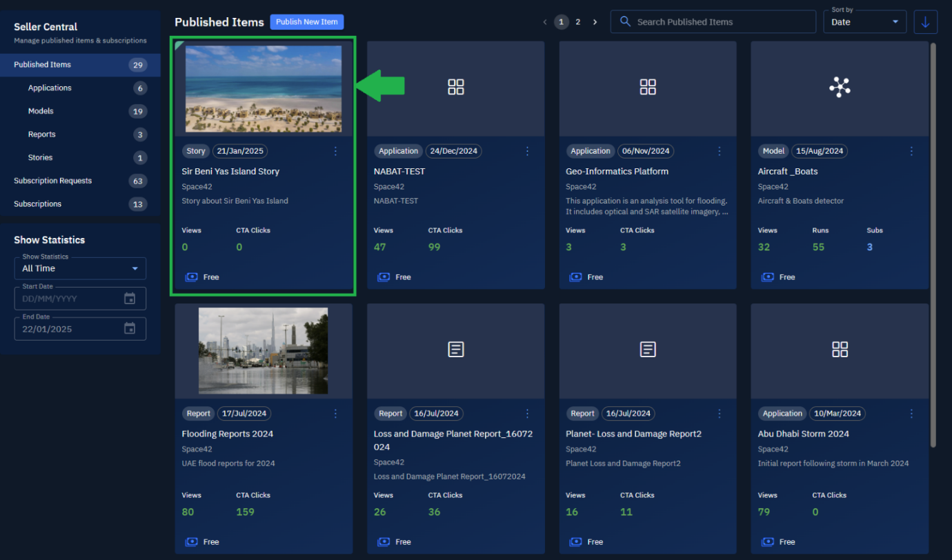This screenshot has height=560, width=952.
Task: Go to next page using right chevron
Action: pos(595,22)
